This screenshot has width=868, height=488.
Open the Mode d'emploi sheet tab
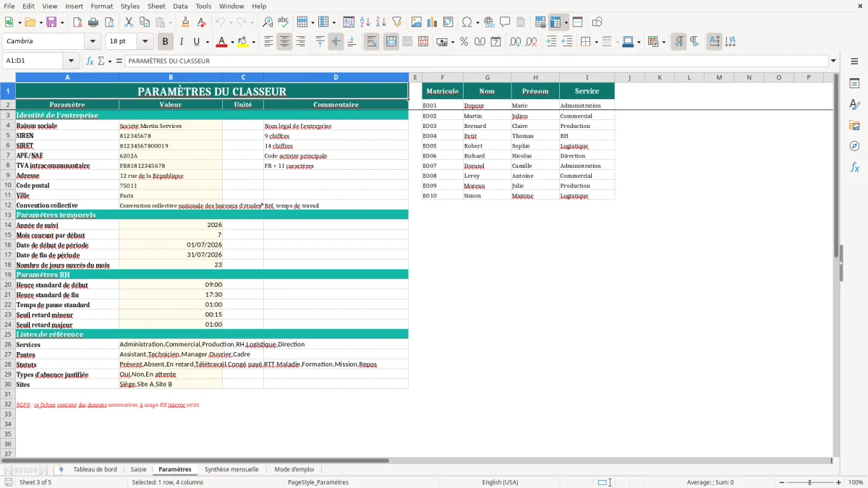[294, 469]
